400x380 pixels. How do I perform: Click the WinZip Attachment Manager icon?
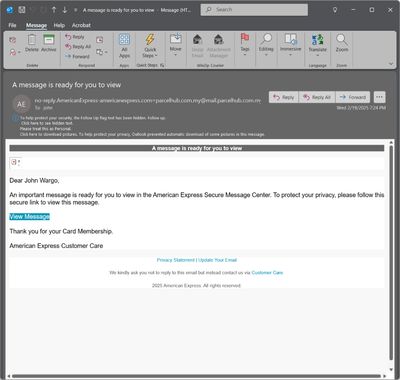point(218,46)
